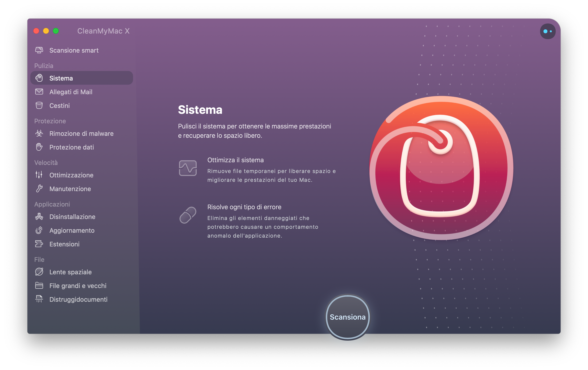Open Lente spaziale module
The height and width of the screenshot is (370, 588).
click(x=82, y=272)
